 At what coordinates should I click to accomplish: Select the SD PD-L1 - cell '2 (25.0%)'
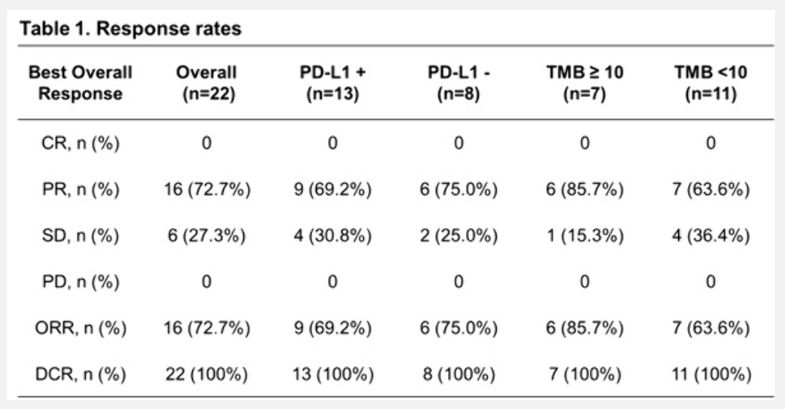click(x=458, y=237)
